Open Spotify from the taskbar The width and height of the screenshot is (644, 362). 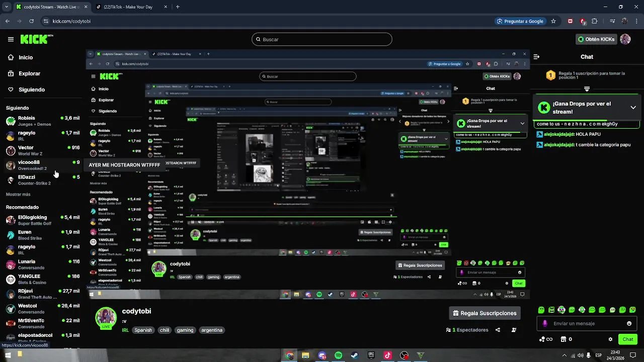click(x=339, y=355)
